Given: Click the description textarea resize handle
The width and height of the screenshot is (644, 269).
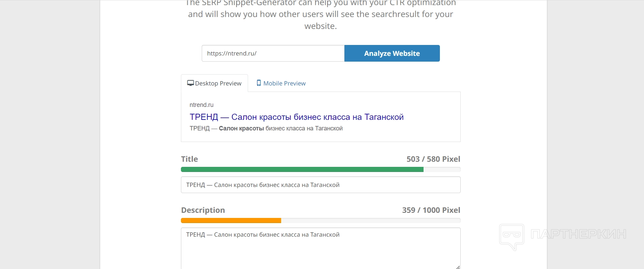Looking at the screenshot, I should coord(458,267).
